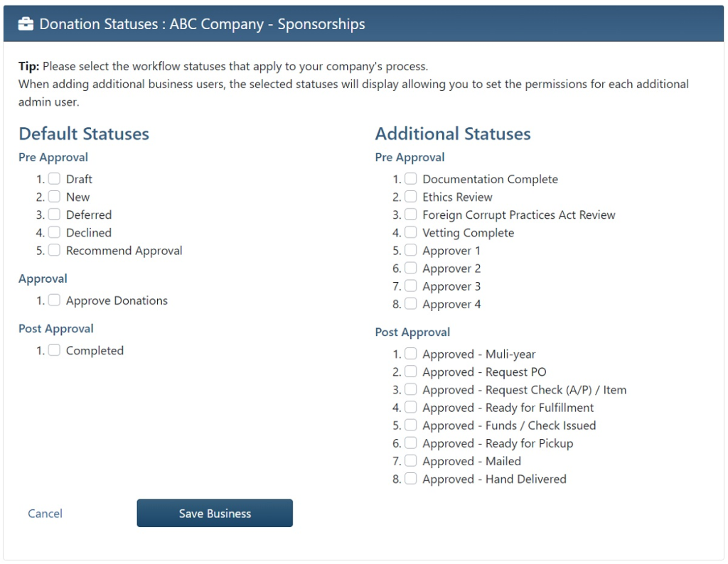
Task: Select the Declined checkbox
Action: [55, 232]
